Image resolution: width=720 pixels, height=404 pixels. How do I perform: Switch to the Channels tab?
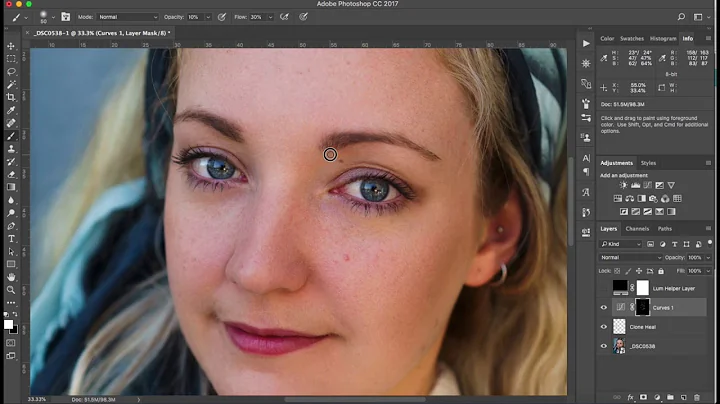point(637,229)
